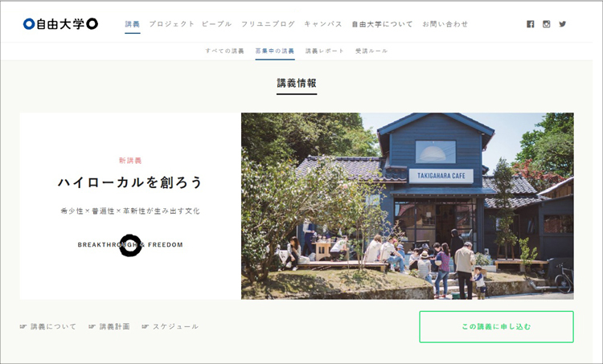This screenshot has width=603, height=364.
Task: Select the 講義 menu item
Action: (133, 24)
